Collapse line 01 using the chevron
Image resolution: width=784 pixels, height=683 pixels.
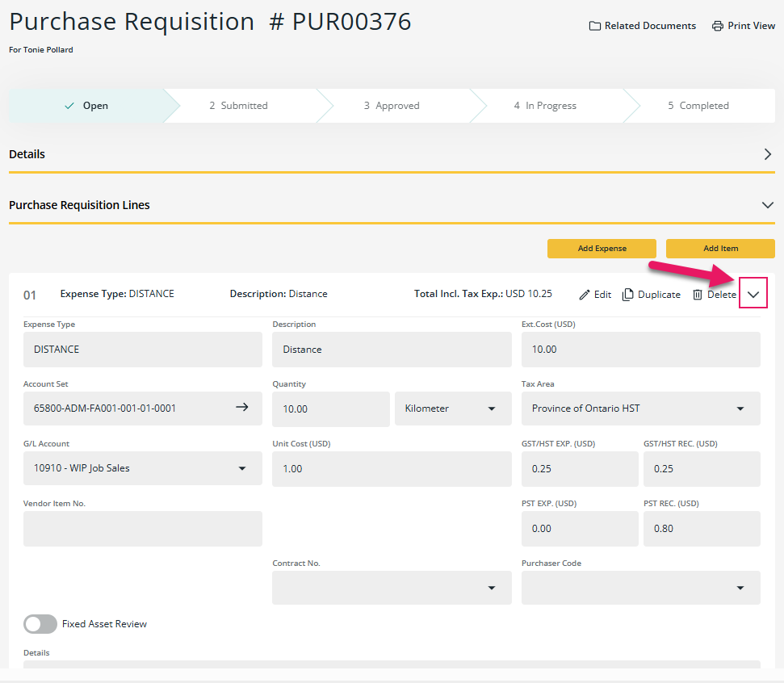click(753, 295)
